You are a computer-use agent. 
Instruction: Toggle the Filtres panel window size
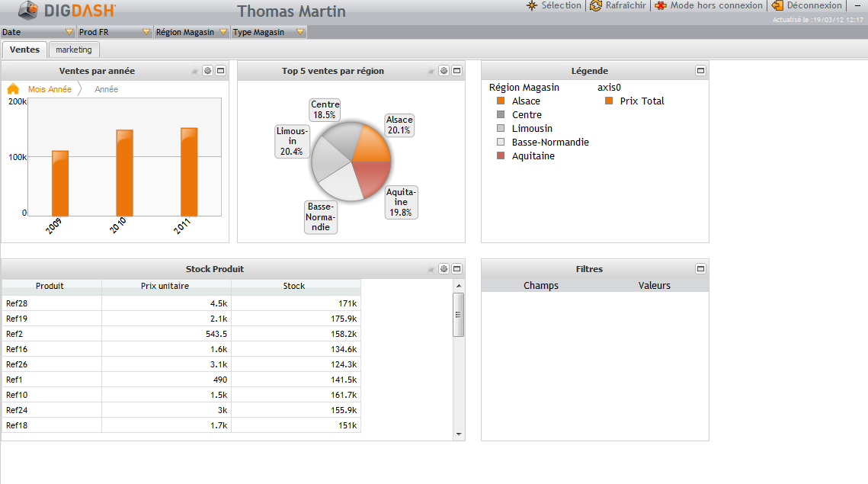700,269
